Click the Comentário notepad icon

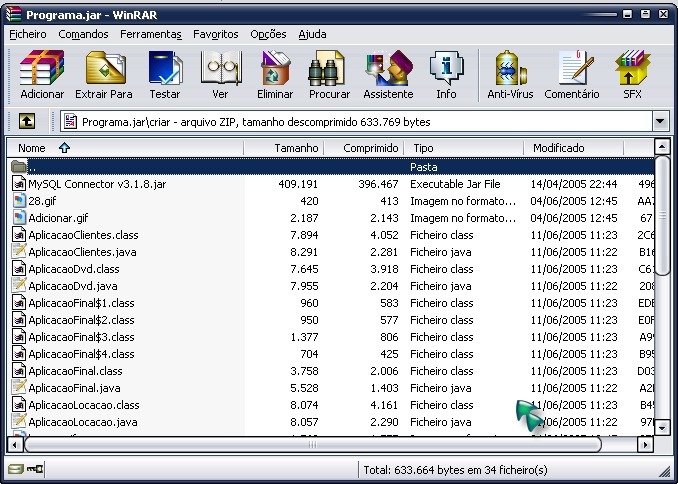point(574,68)
